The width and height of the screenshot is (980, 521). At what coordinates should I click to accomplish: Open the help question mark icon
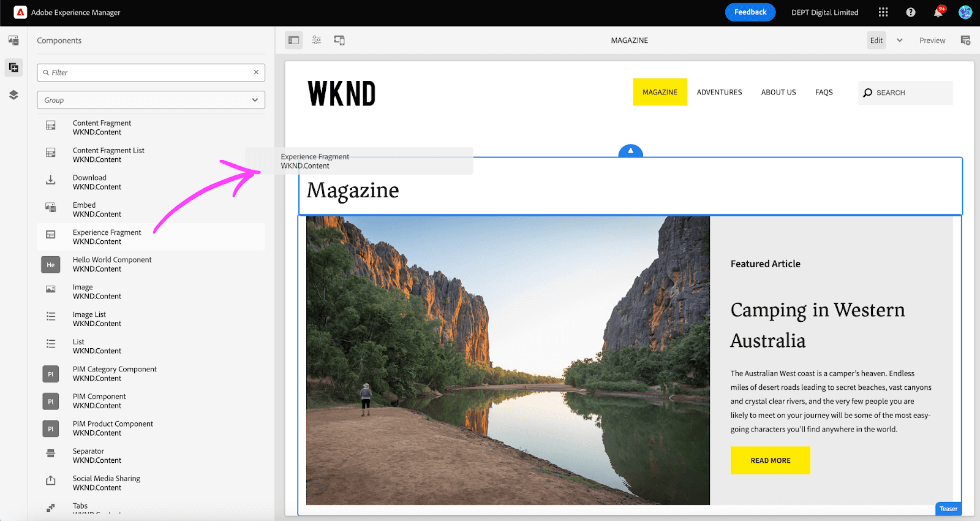911,12
